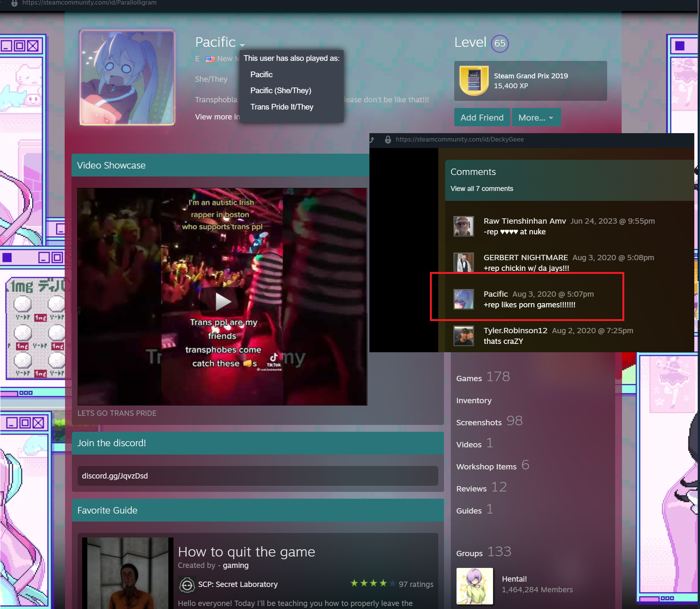Open Pacific commenter avatar in comments
This screenshot has height=609, width=700.
pyautogui.click(x=464, y=299)
